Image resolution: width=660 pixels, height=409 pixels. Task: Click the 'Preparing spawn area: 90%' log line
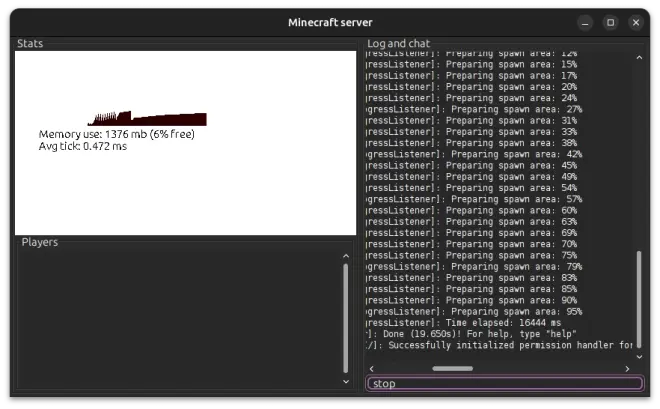[x=471, y=300]
